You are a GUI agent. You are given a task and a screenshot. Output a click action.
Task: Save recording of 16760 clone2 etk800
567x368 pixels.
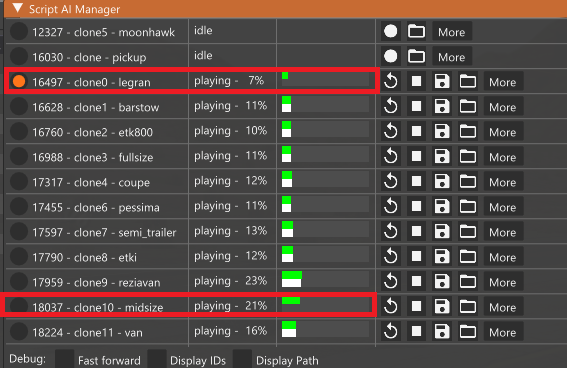tap(442, 131)
